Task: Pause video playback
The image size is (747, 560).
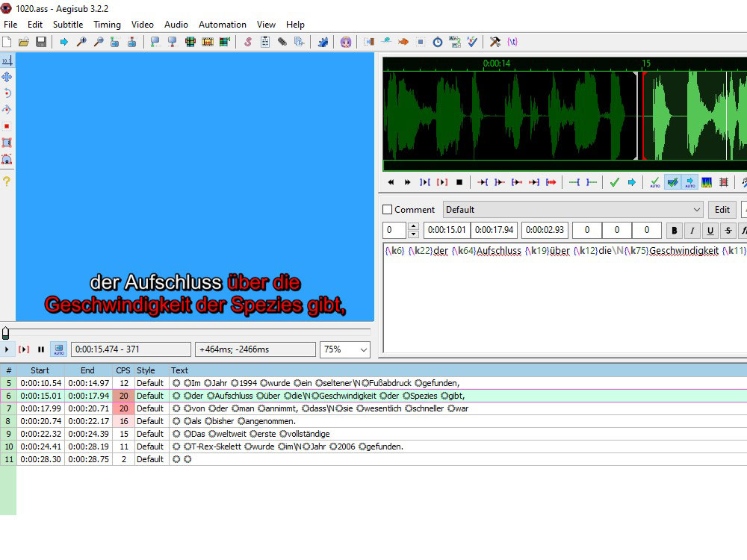Action: (41, 349)
